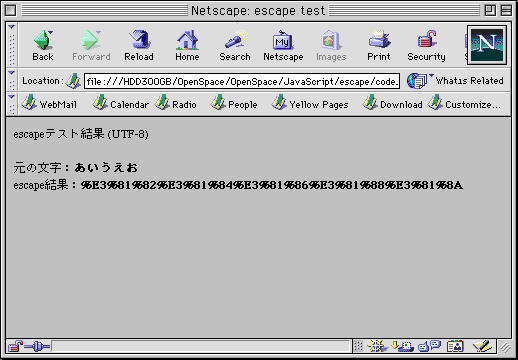Open Composer from the component bar
The width and height of the screenshot is (518, 360).
482,347
